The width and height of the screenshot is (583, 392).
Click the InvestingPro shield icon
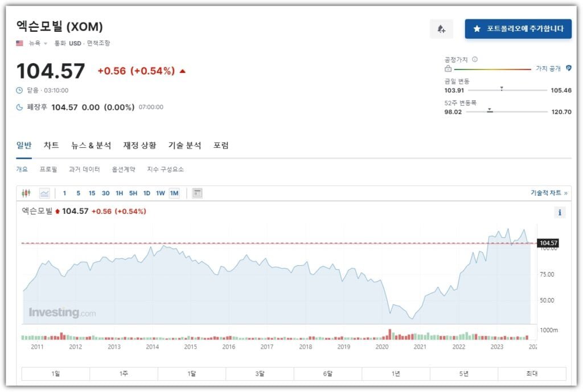tap(569, 68)
